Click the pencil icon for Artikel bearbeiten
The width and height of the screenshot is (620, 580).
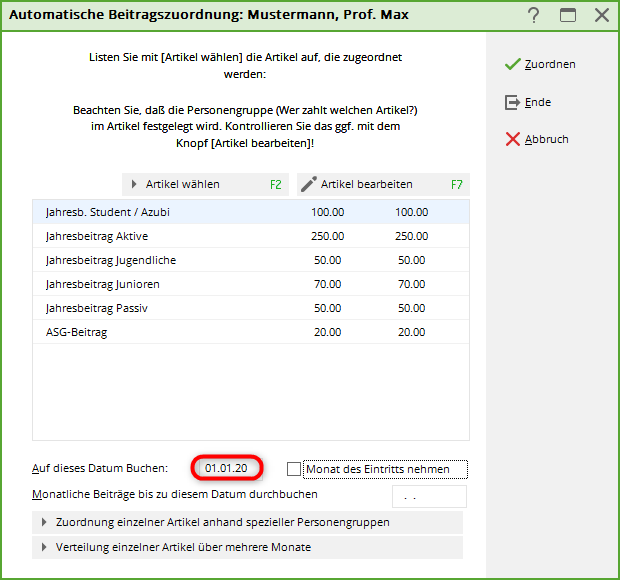pos(309,184)
